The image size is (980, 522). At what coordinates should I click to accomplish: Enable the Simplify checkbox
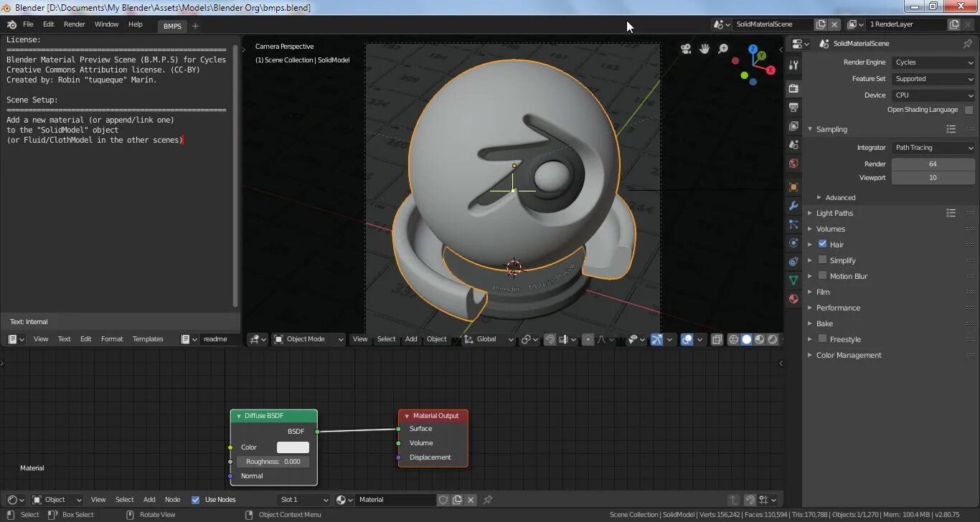pos(822,260)
